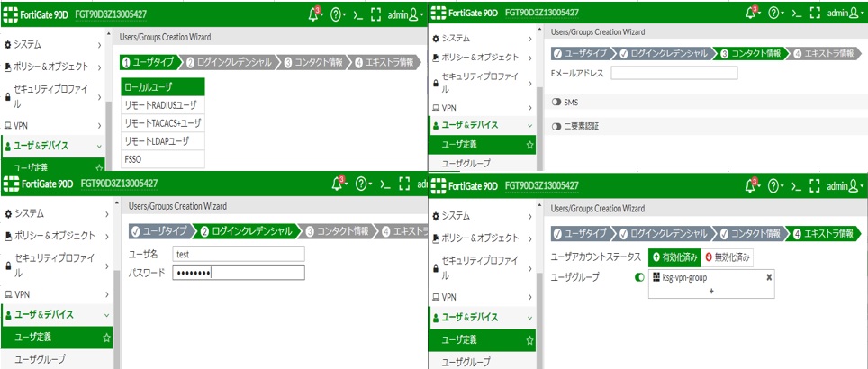Focus the ユーザ名 field containing test
Screen dimensions: 868x369
click(x=238, y=254)
